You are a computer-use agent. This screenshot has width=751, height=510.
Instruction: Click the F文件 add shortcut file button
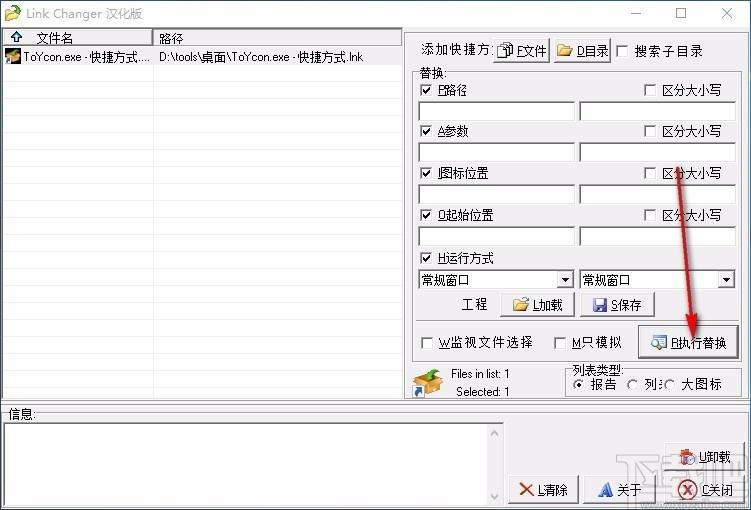[521, 50]
